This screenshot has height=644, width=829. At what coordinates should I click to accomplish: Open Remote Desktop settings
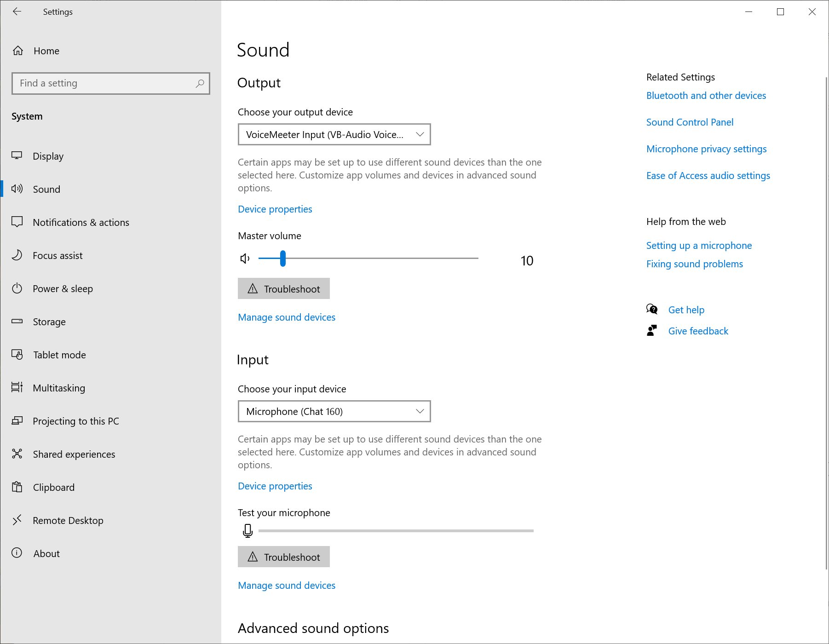click(x=110, y=520)
